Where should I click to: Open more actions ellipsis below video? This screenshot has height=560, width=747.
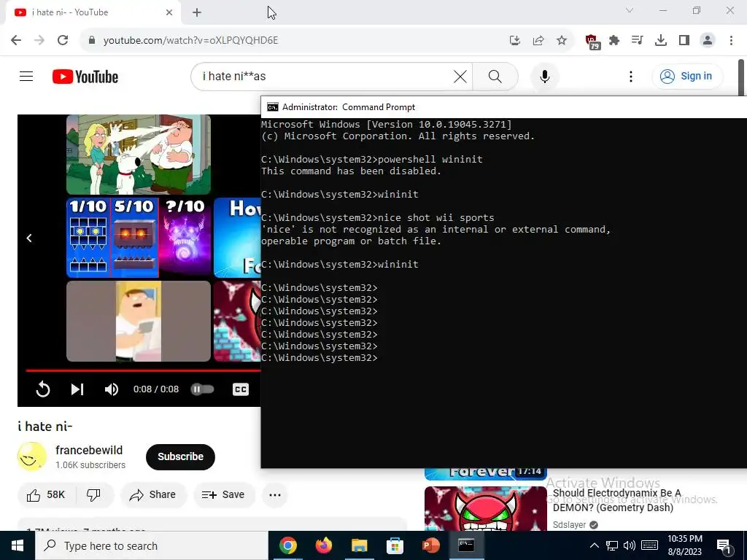click(275, 495)
